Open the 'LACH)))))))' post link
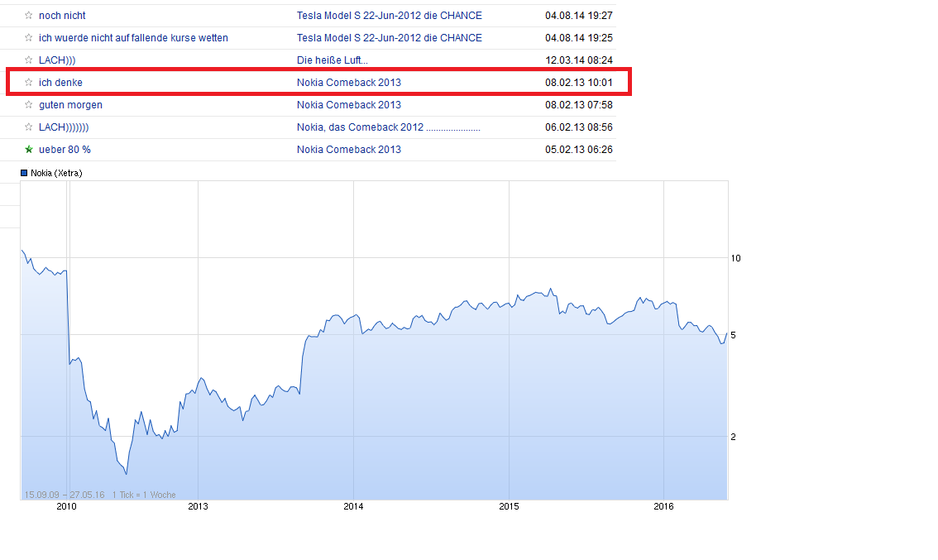The height and width of the screenshot is (560, 938). (64, 127)
